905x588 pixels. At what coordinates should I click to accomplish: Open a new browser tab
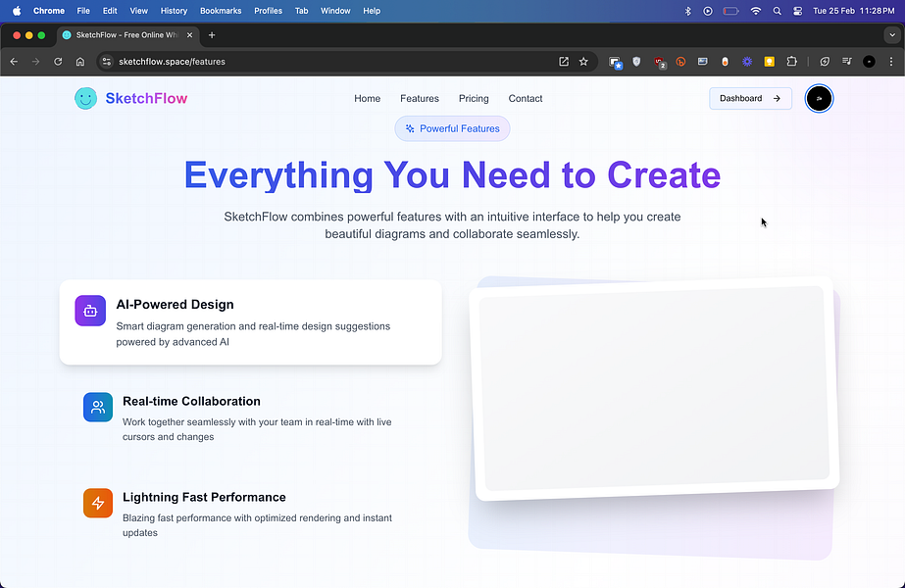[x=212, y=35]
